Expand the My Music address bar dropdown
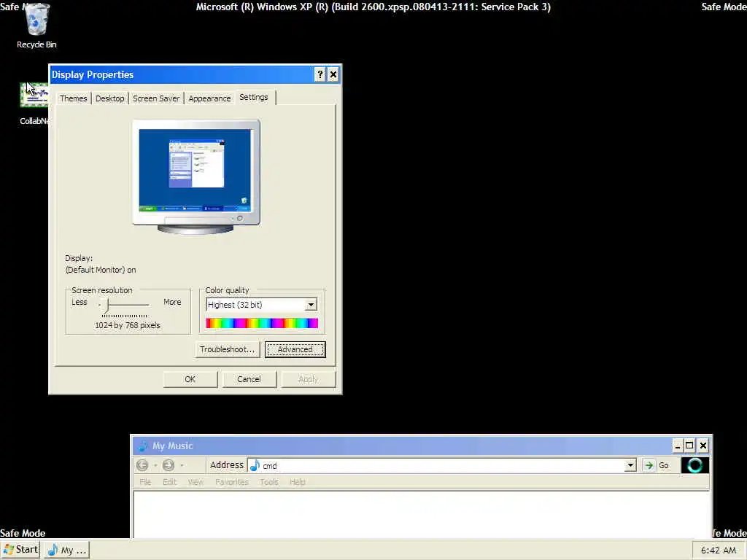747x560 pixels. coord(630,465)
